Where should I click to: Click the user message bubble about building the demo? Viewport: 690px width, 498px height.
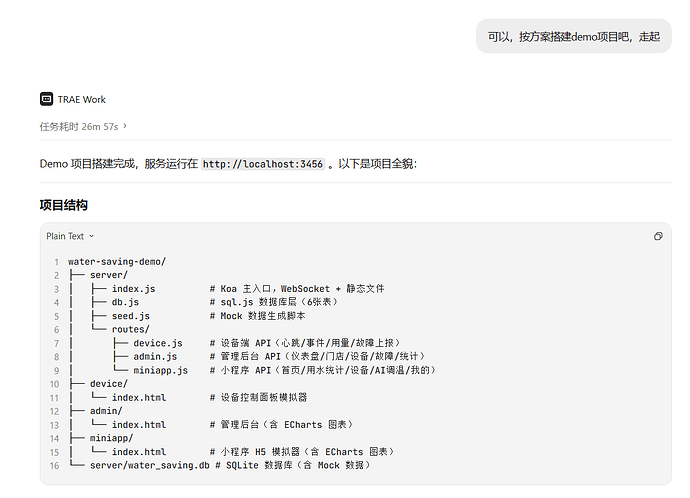coord(573,37)
